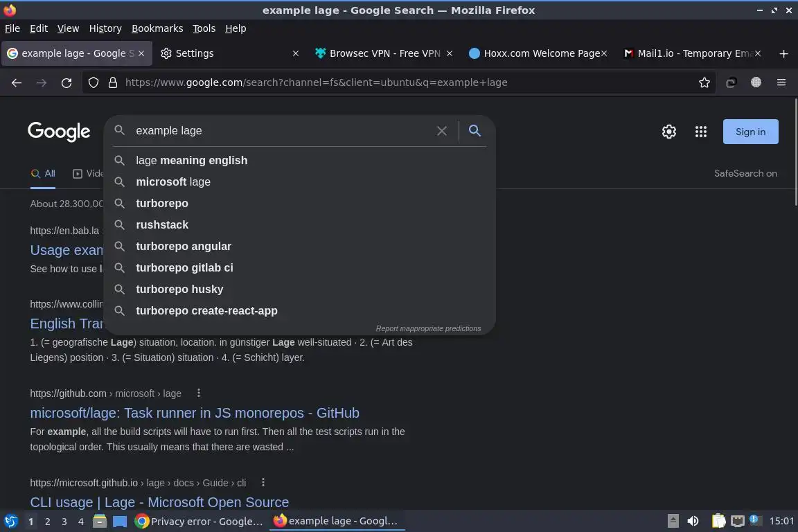Screen dimensions: 798x532
Task: Select suggestion turborepo create-react-app
Action: point(299,310)
